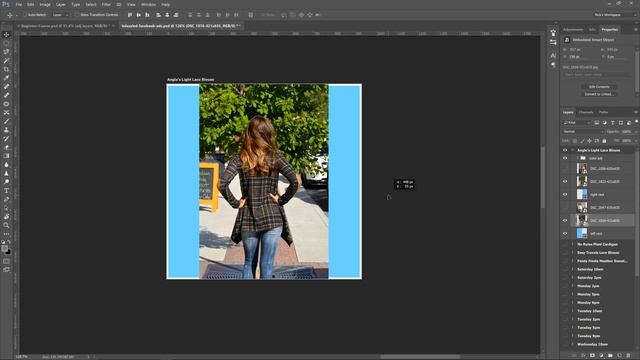Click align horizontal centers icon
This screenshot has width=640, height=360.
tap(167, 15)
